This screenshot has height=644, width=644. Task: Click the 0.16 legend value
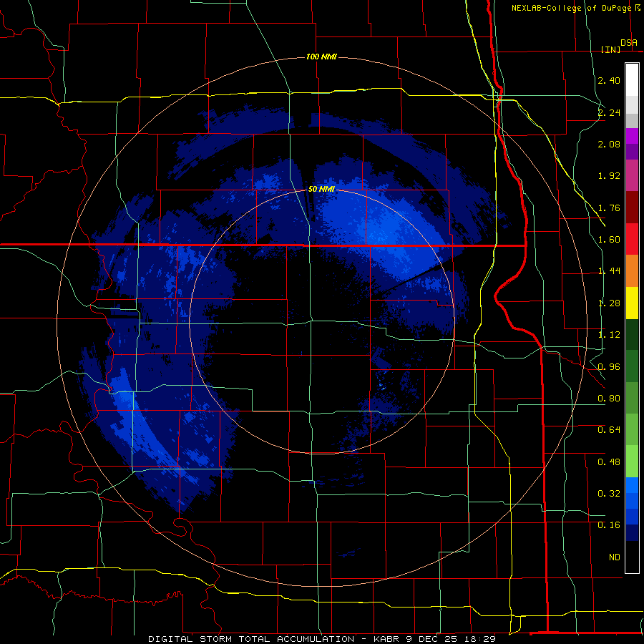[609, 525]
